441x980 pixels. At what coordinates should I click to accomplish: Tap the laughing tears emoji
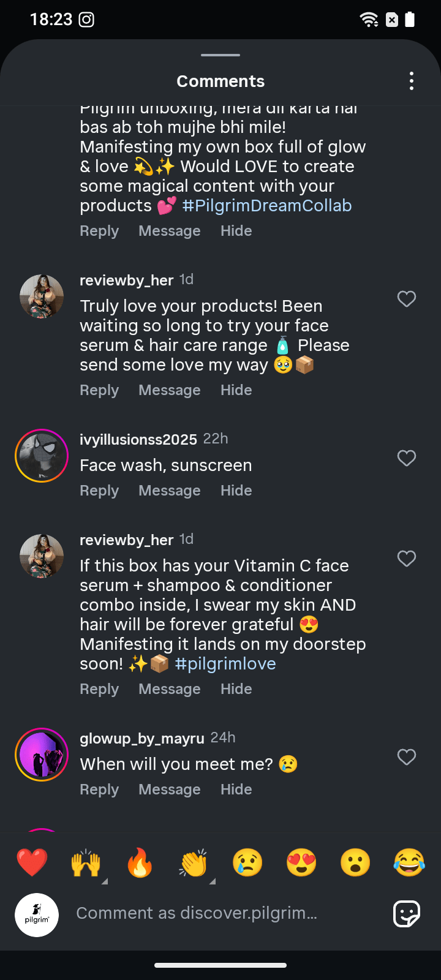click(x=409, y=862)
